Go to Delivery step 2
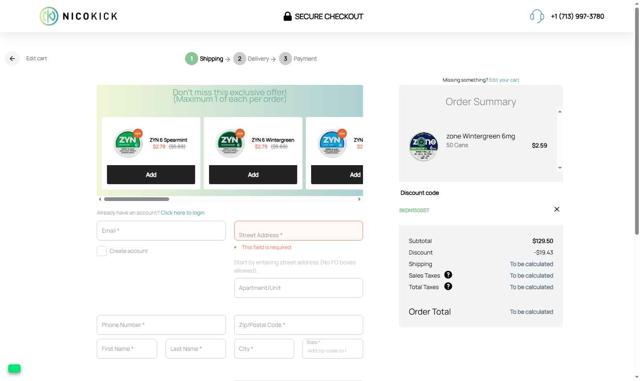This screenshot has width=640, height=381. 251,59
